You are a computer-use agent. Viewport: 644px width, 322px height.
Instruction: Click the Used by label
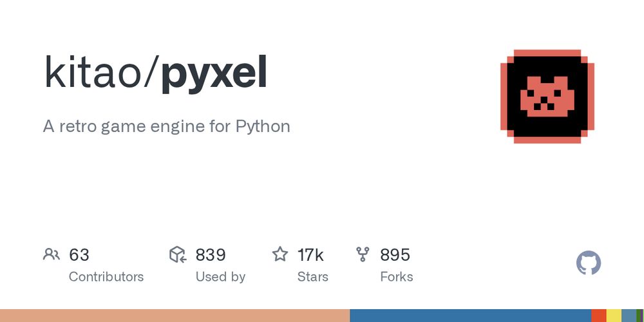click(220, 277)
